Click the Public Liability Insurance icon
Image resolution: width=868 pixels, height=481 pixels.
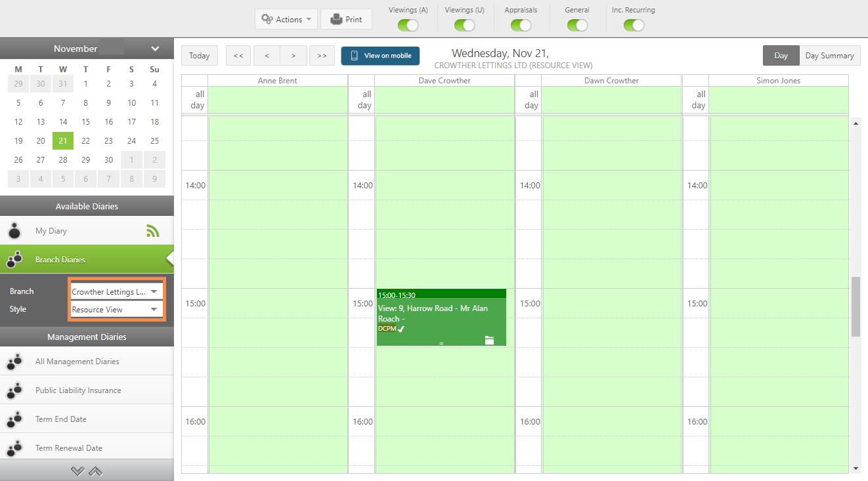pyautogui.click(x=14, y=390)
